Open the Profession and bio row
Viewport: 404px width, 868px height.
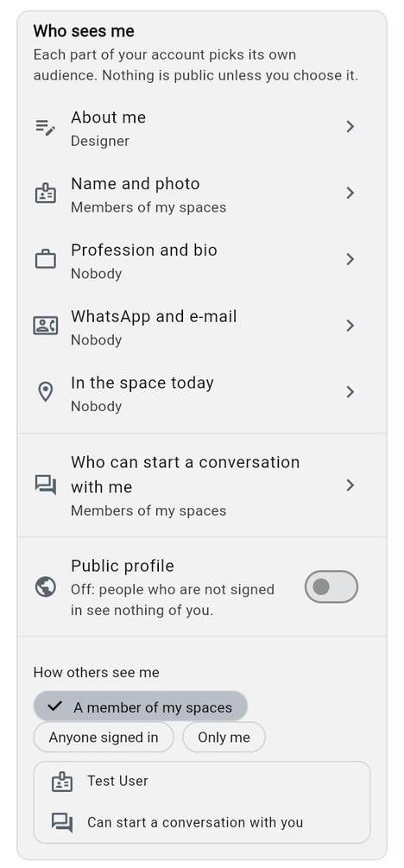point(202,260)
